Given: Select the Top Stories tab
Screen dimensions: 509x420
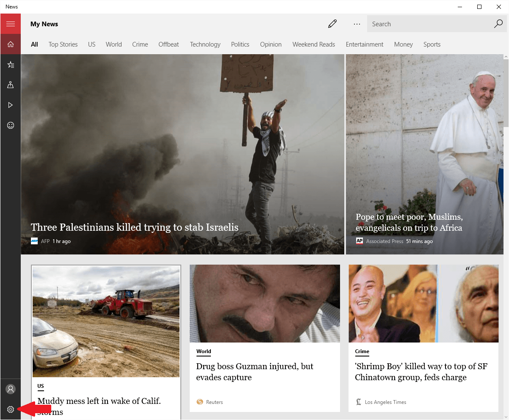Looking at the screenshot, I should [63, 44].
